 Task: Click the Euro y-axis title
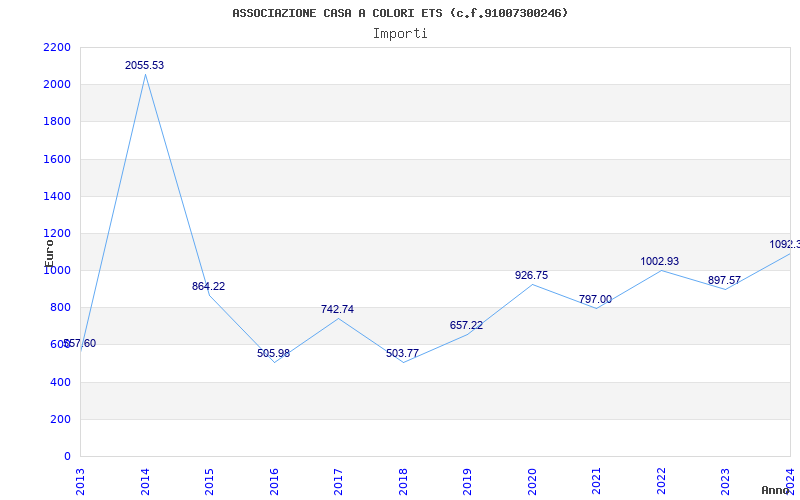coord(49,253)
